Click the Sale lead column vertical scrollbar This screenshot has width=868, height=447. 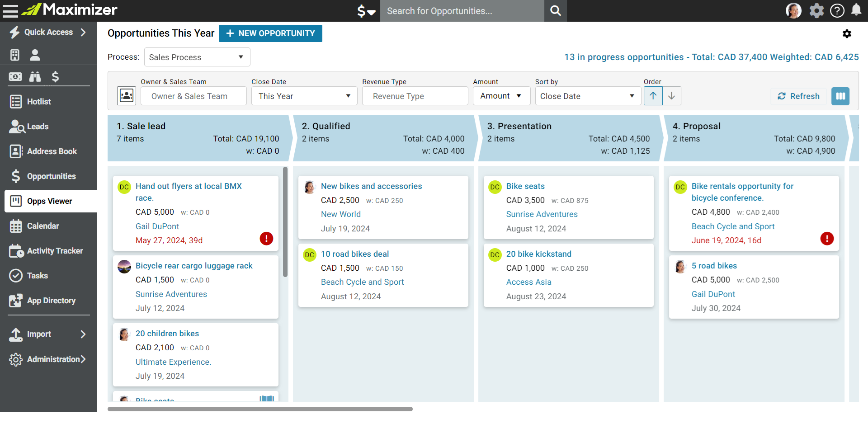pos(285,222)
